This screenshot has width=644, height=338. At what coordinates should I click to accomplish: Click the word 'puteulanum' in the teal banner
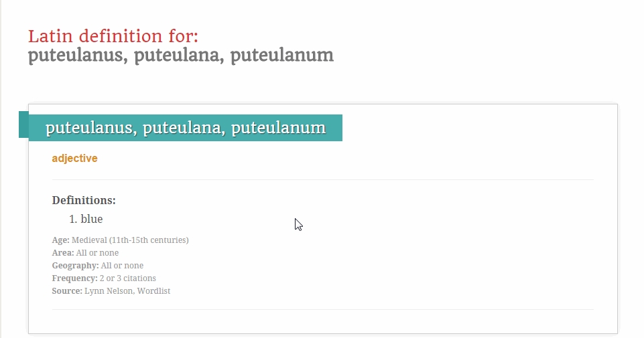pyautogui.click(x=279, y=128)
